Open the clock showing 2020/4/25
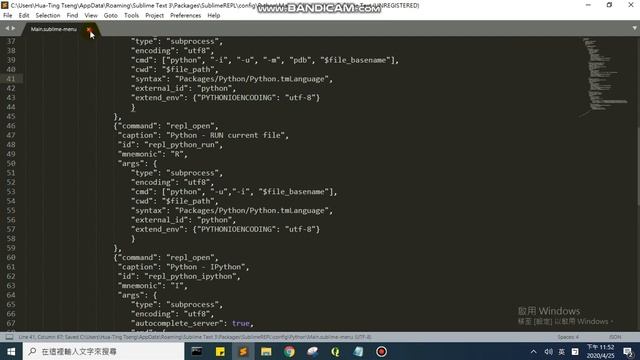This screenshot has width=640, height=360. coord(600,351)
